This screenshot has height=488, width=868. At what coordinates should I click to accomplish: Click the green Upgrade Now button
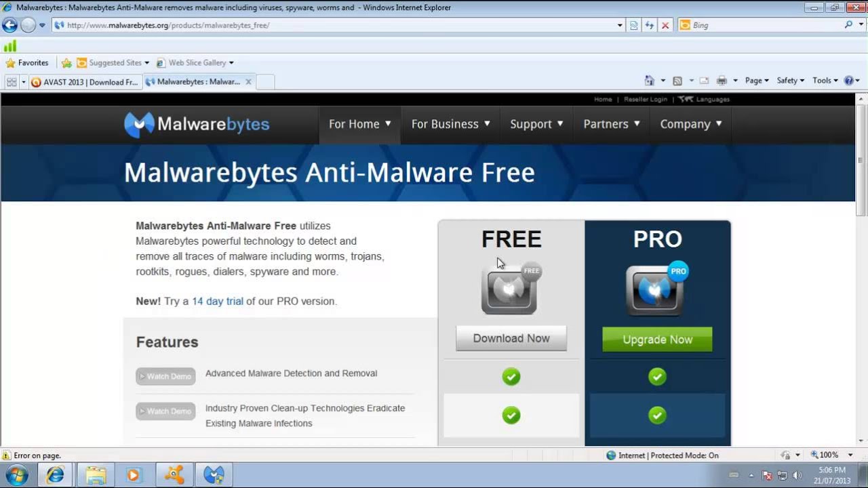click(x=657, y=340)
